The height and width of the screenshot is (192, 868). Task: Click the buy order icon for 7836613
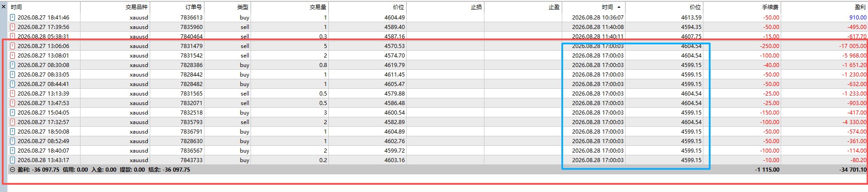tap(13, 17)
